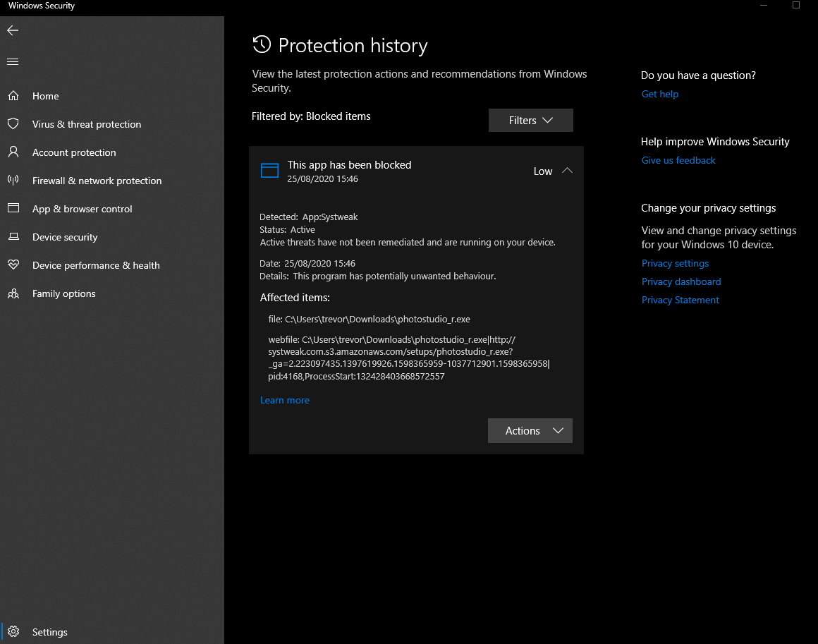Maximize the Windows Security window
This screenshot has width=818, height=644.
coord(796,5)
